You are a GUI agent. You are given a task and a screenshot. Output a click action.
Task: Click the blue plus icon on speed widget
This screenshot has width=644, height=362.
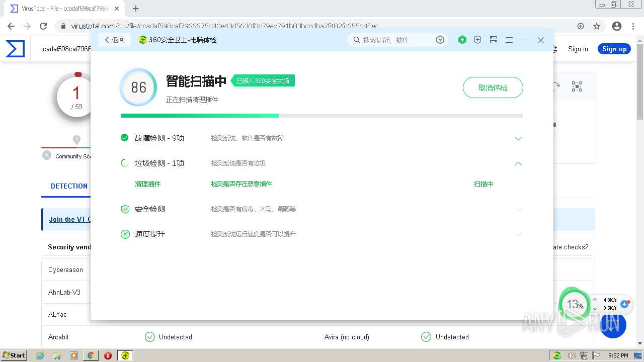point(625,304)
